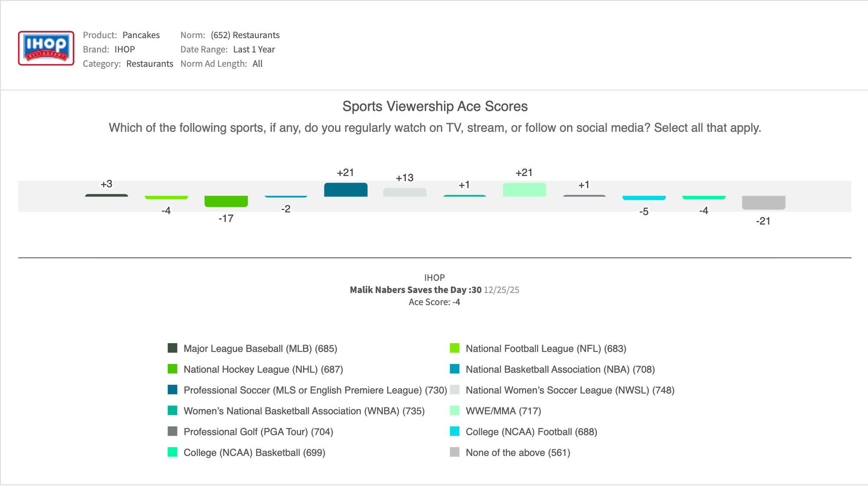Toggle the Professional Soccer legend entry

(x=315, y=390)
